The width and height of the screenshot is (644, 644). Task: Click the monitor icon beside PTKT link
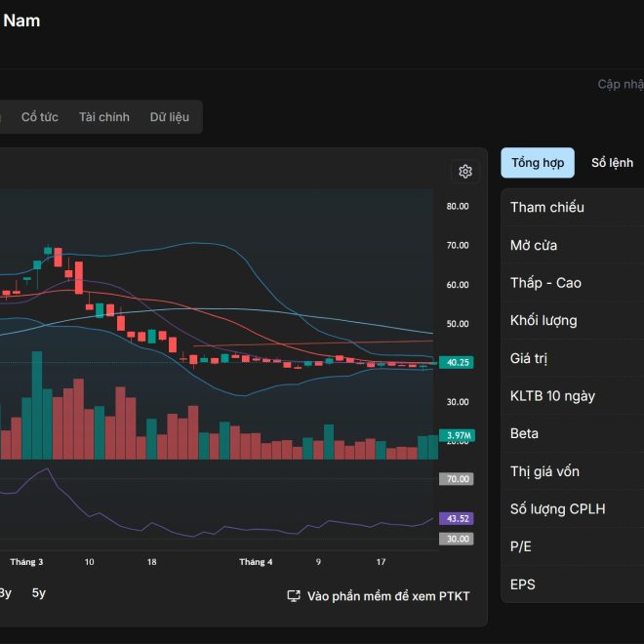coord(294,595)
